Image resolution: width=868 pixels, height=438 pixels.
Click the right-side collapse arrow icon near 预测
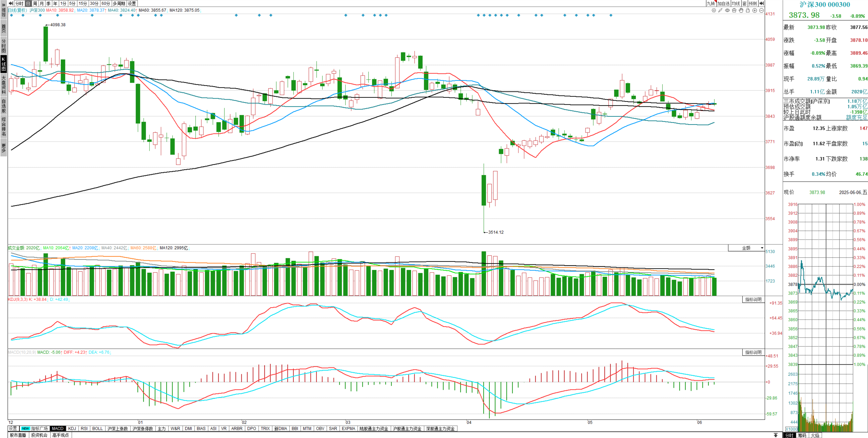762,3
